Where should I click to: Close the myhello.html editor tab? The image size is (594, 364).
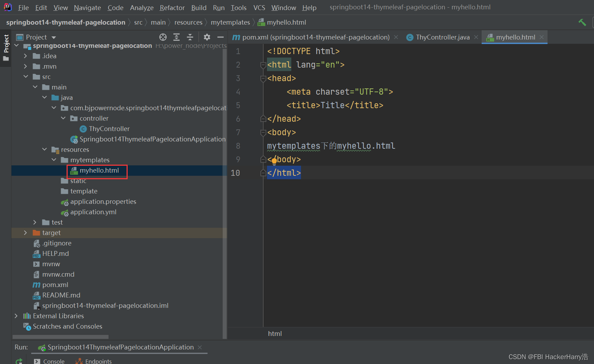(542, 37)
